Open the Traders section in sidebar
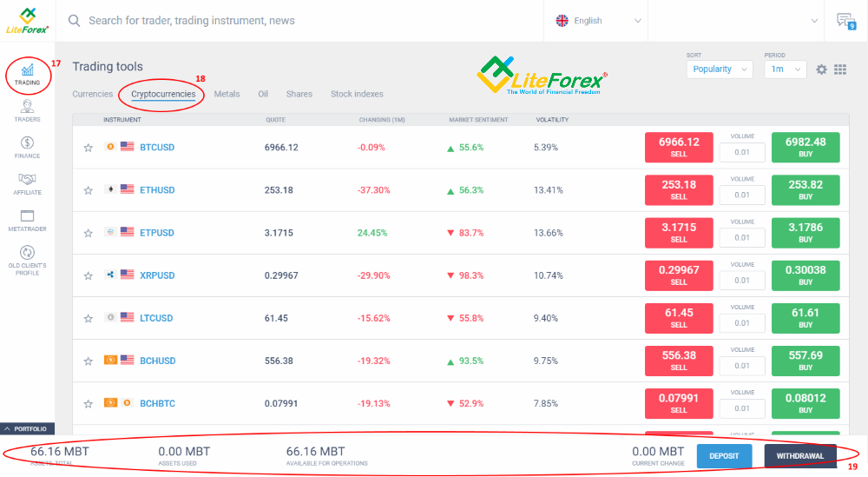The height and width of the screenshot is (477, 868). point(27,111)
